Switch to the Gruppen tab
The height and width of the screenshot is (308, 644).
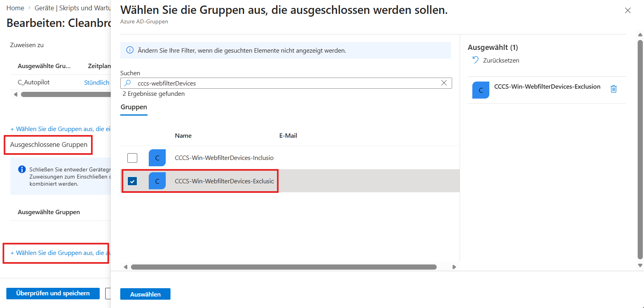coord(134,107)
